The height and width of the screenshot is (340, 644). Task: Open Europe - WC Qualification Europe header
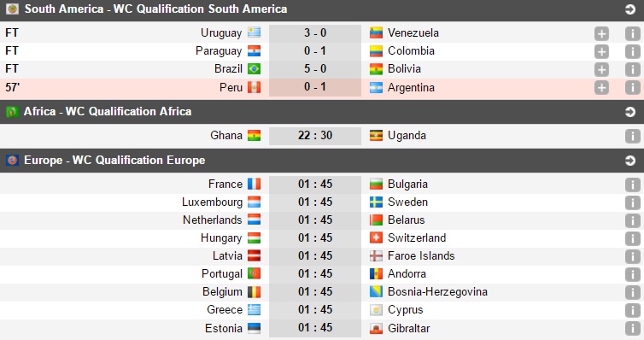114,160
